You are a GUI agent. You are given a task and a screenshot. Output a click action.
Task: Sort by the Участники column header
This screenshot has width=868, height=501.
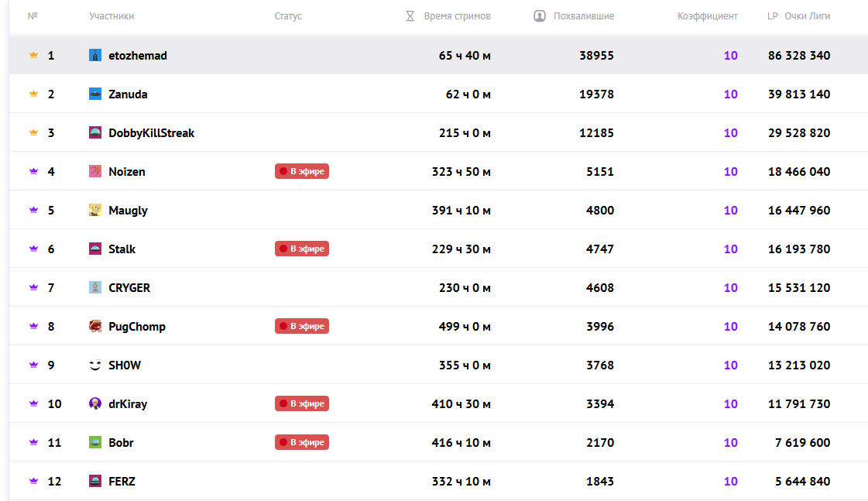(x=112, y=16)
